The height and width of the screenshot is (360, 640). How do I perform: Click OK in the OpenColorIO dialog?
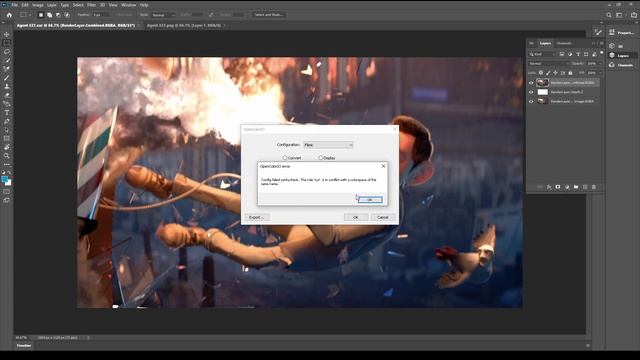click(356, 218)
